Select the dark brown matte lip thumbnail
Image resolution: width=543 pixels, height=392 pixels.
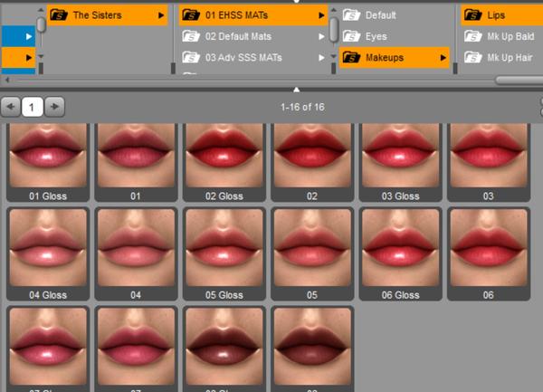[x=312, y=349]
